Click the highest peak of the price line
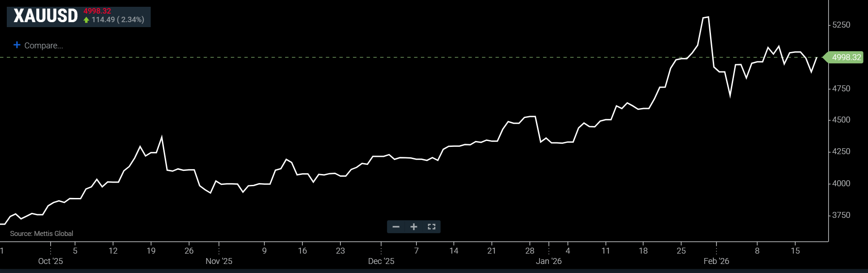Image resolution: width=868 pixels, height=273 pixels. click(x=708, y=17)
